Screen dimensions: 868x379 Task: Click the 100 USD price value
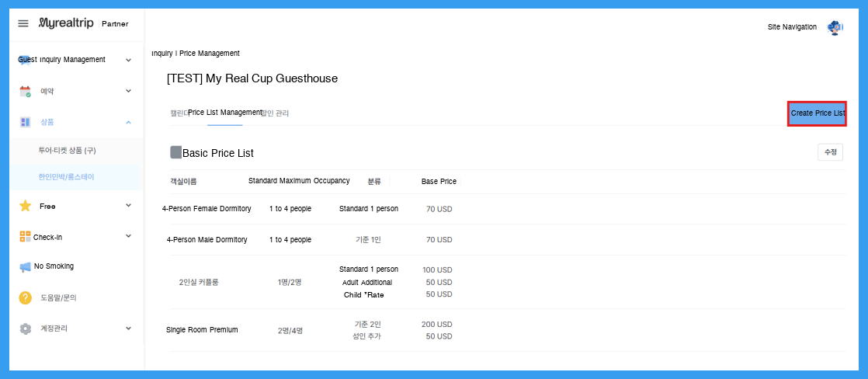click(437, 269)
